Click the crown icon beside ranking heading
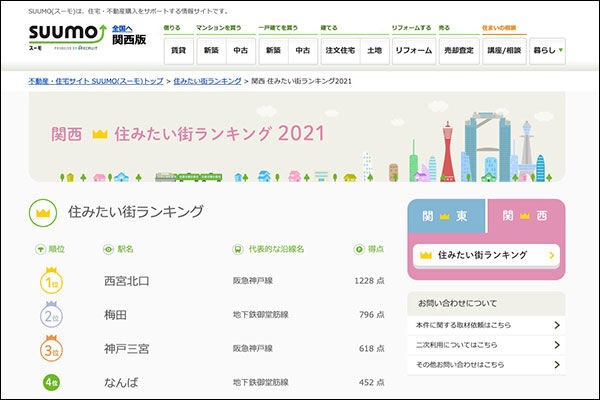600x400 pixels. pos(43,213)
